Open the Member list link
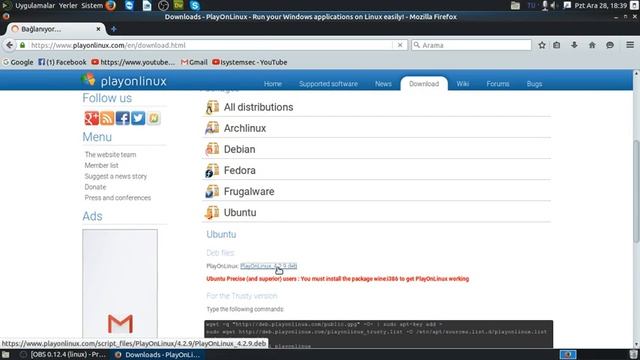The height and width of the screenshot is (360, 640). coord(101,165)
